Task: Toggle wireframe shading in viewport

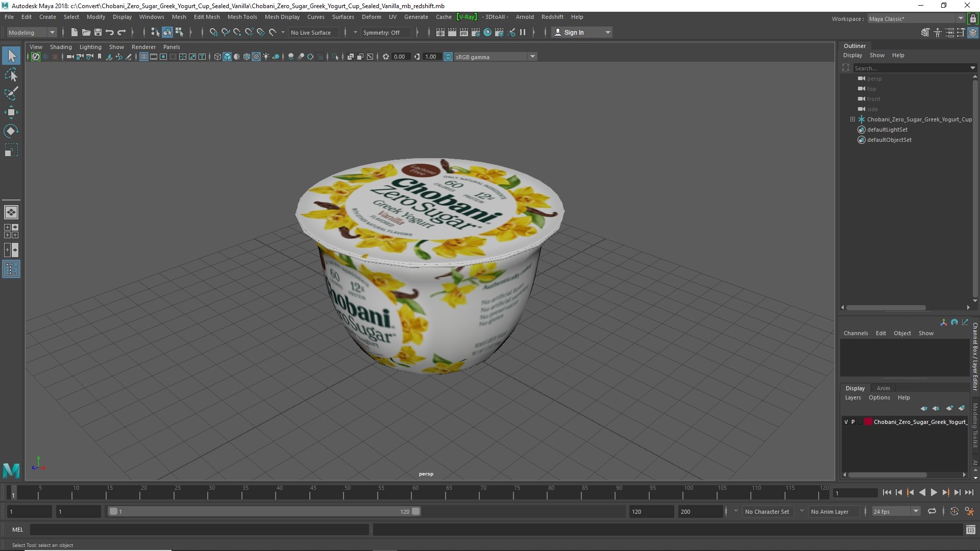Action: tap(217, 57)
